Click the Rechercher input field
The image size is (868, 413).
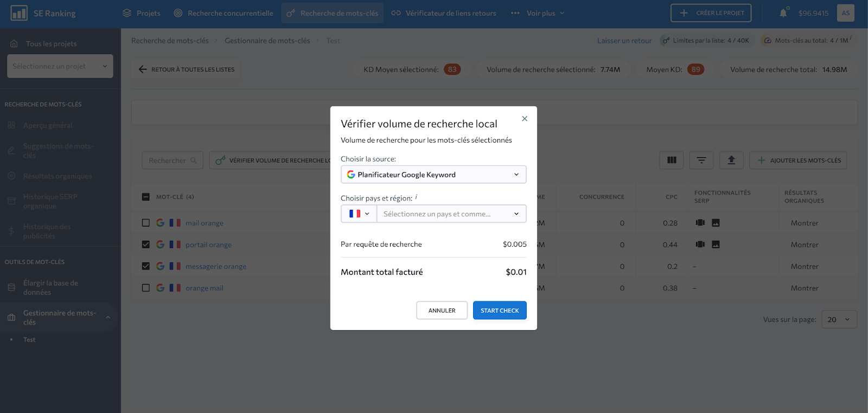pos(173,160)
